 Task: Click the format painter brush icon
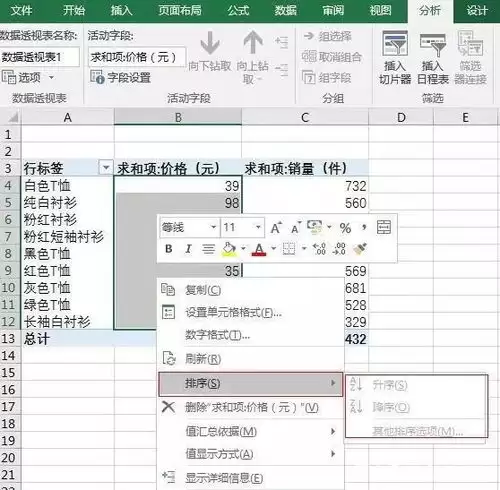tap(359, 249)
